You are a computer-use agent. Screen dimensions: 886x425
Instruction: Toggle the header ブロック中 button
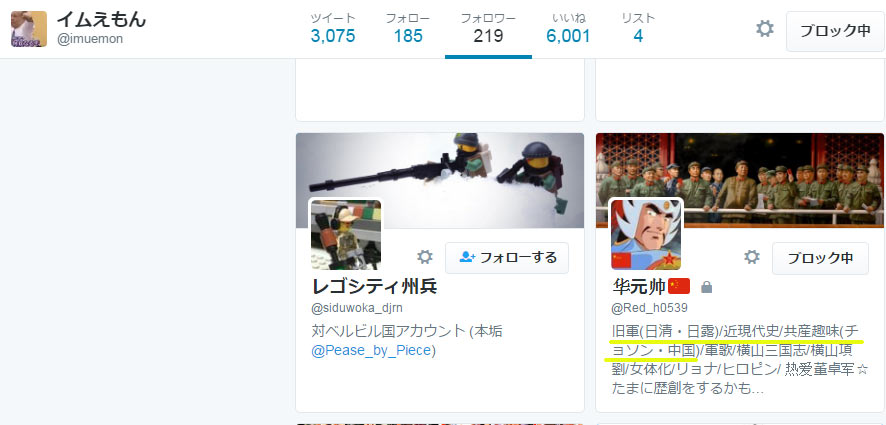pyautogui.click(x=835, y=31)
